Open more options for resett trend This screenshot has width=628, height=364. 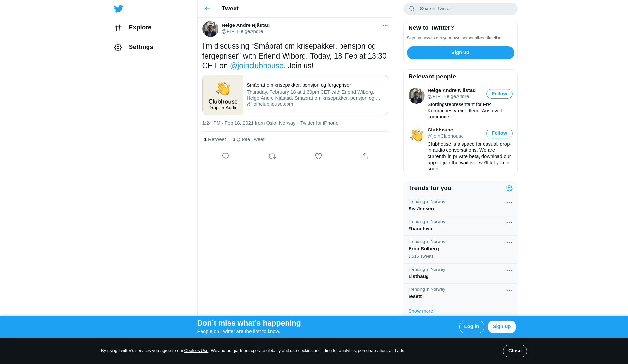tap(509, 290)
